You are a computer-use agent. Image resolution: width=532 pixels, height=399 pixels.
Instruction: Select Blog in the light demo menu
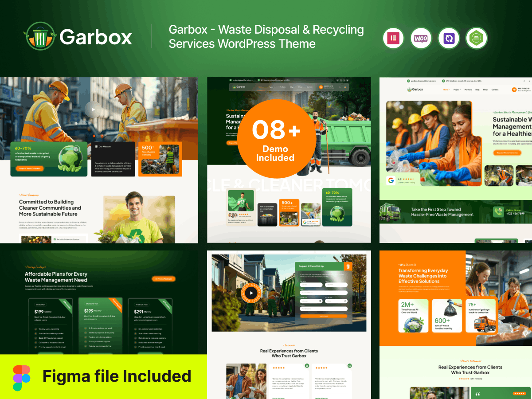click(477, 89)
